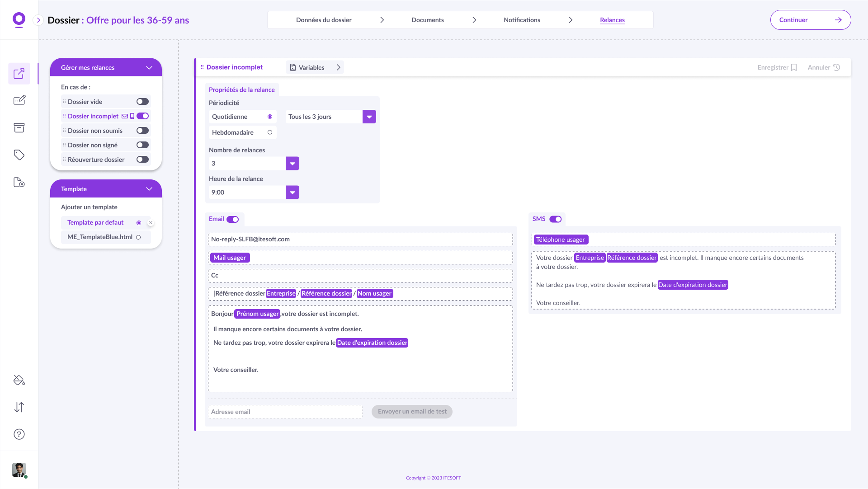Image resolution: width=868 pixels, height=489 pixels.
Task: Enable the Dossier vide toggle
Action: click(142, 102)
